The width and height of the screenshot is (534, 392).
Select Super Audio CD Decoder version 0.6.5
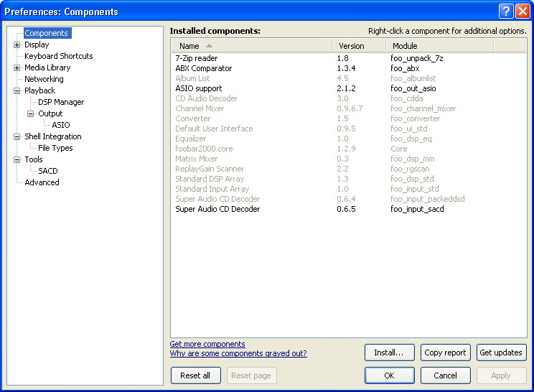click(x=348, y=209)
